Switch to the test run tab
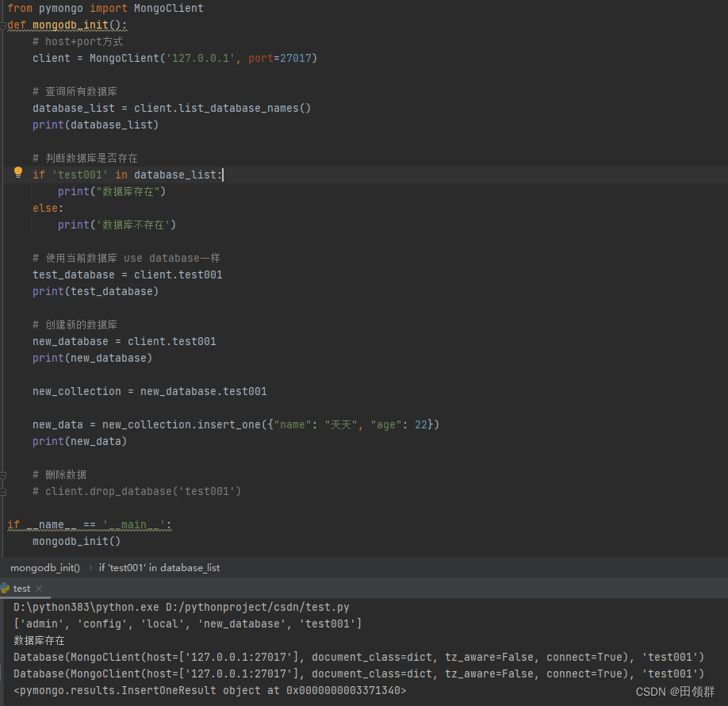 pyautogui.click(x=21, y=589)
